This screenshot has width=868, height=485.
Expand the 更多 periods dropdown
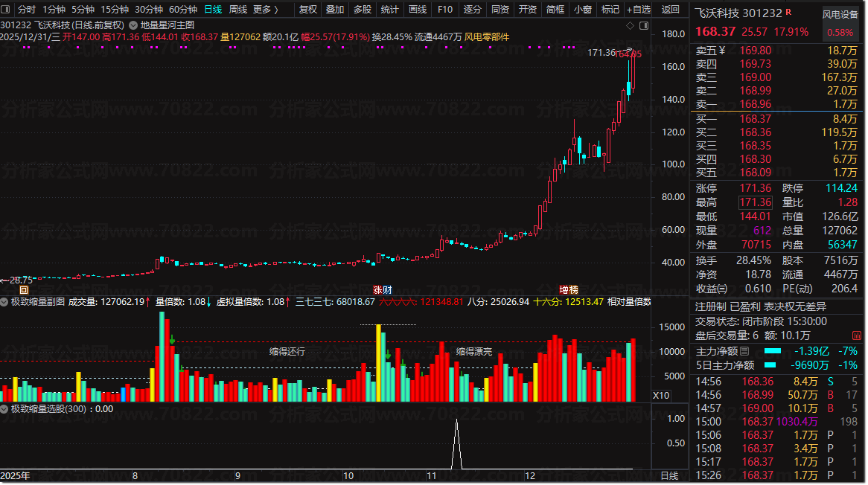point(265,10)
